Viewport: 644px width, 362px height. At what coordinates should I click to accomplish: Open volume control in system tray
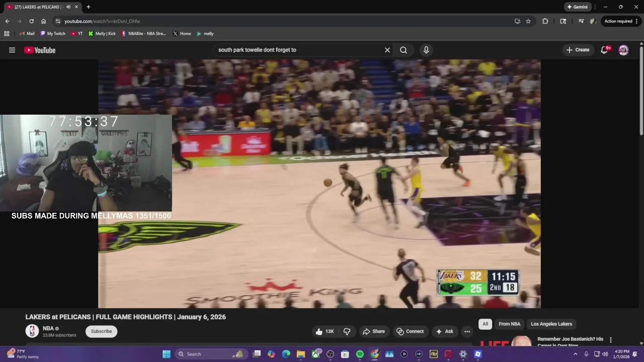(x=605, y=354)
